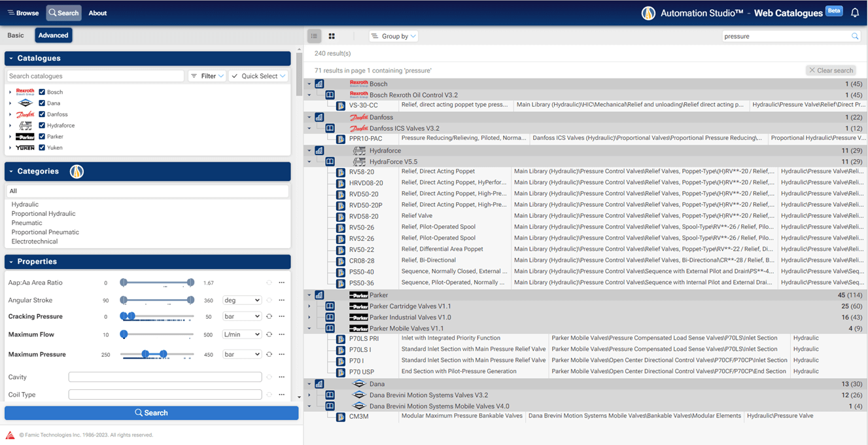Collapse the Properties panel header

(147, 262)
